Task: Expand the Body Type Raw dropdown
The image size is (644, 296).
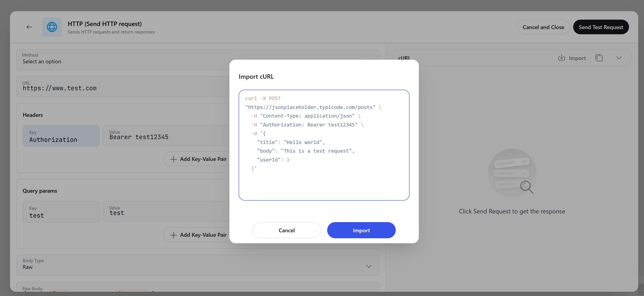Action: [x=369, y=266]
